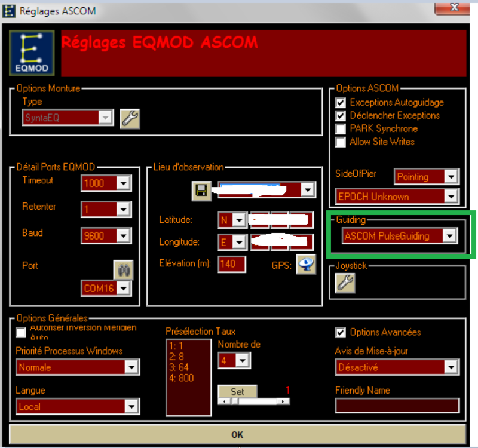Open the EPOCH Unknown dropdown
478x448 pixels.
tap(452, 196)
